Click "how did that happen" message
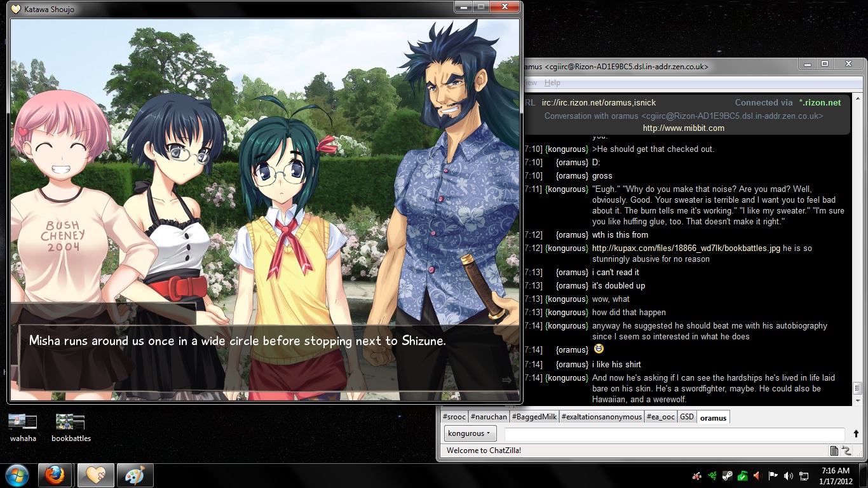868x488 pixels. 629,313
